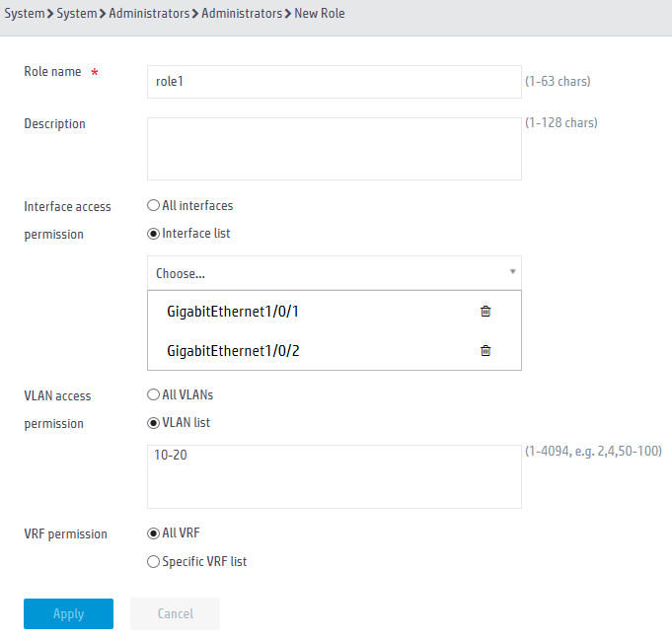Image resolution: width=672 pixels, height=638 pixels.
Task: Select the Interface list radio option
Action: [x=153, y=234]
